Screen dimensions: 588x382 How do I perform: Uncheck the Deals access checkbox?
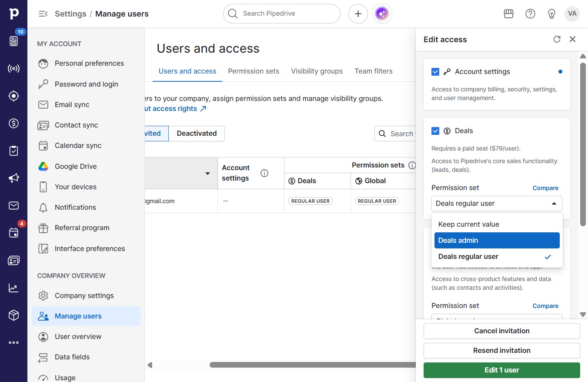click(x=435, y=131)
